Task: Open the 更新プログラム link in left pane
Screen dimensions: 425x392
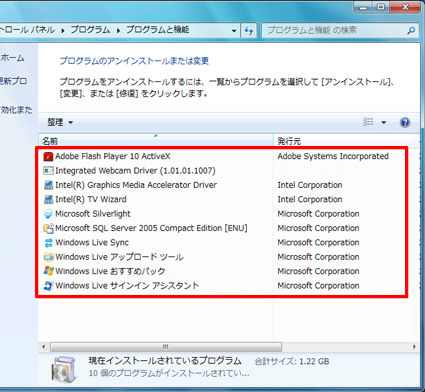Action: 13,81
